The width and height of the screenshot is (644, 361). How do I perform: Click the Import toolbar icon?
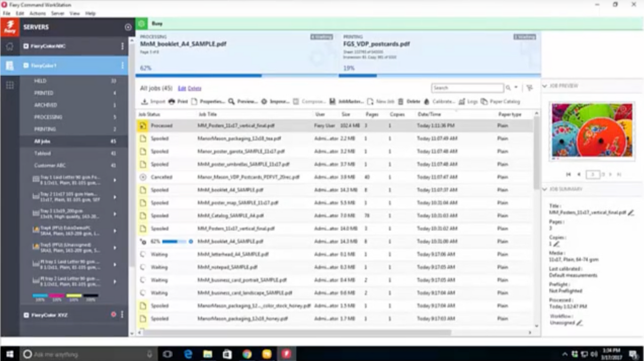144,102
